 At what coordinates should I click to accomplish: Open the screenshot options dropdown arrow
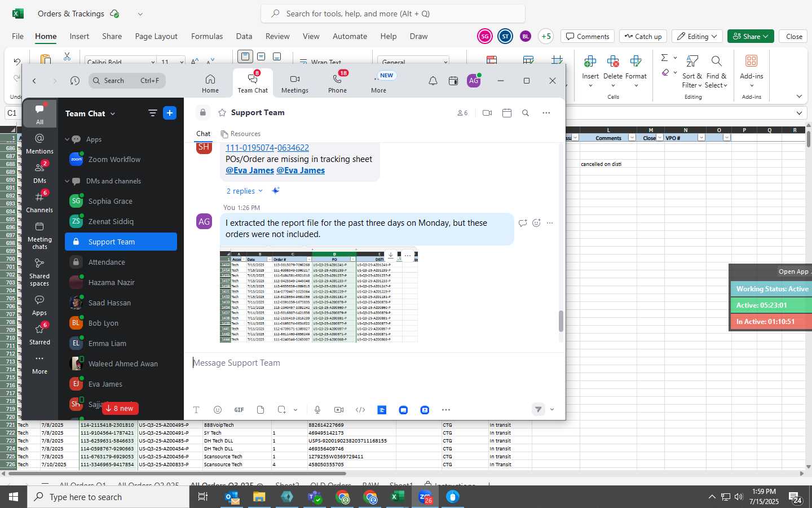click(295, 410)
